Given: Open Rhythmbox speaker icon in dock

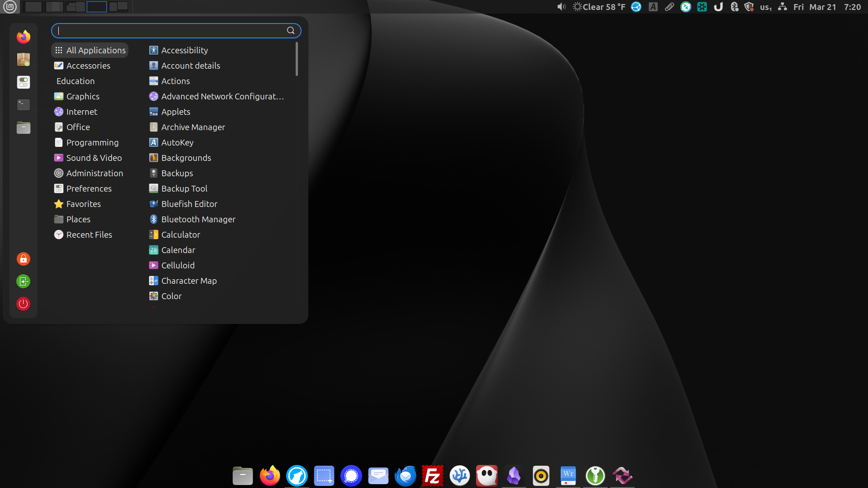Looking at the screenshot, I should [541, 476].
